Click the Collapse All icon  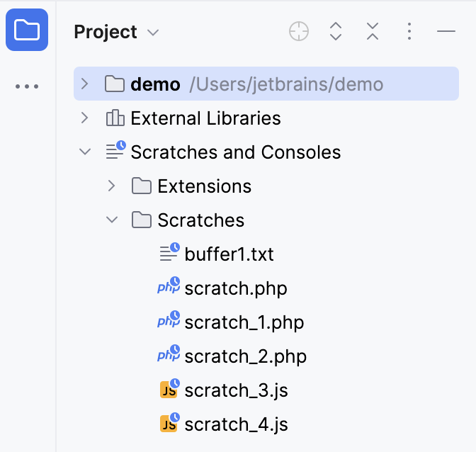point(373,31)
